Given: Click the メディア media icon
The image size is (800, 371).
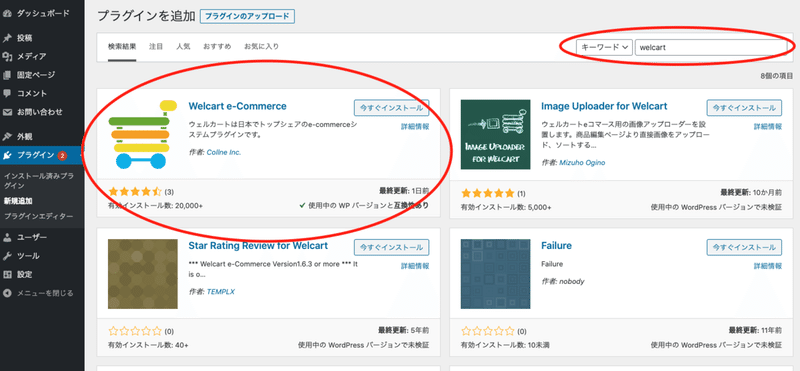Looking at the screenshot, I should (x=7, y=57).
